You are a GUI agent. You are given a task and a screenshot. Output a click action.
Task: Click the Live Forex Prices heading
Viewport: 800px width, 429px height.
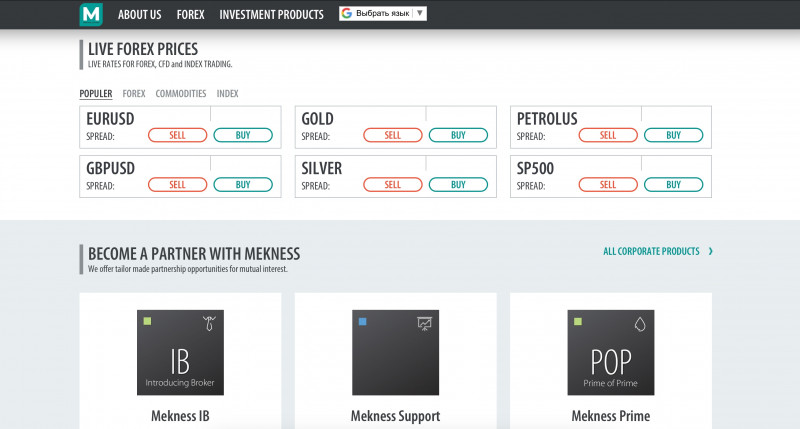143,49
